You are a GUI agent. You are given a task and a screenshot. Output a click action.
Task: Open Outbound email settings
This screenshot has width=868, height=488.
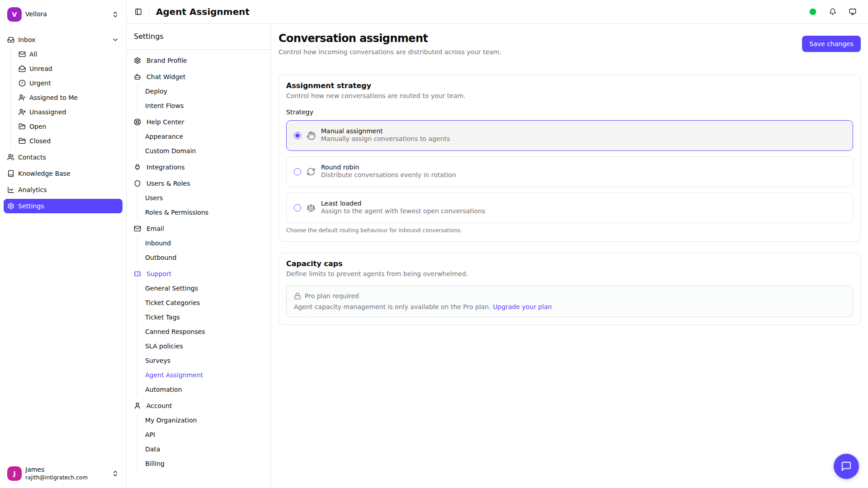[x=160, y=258]
